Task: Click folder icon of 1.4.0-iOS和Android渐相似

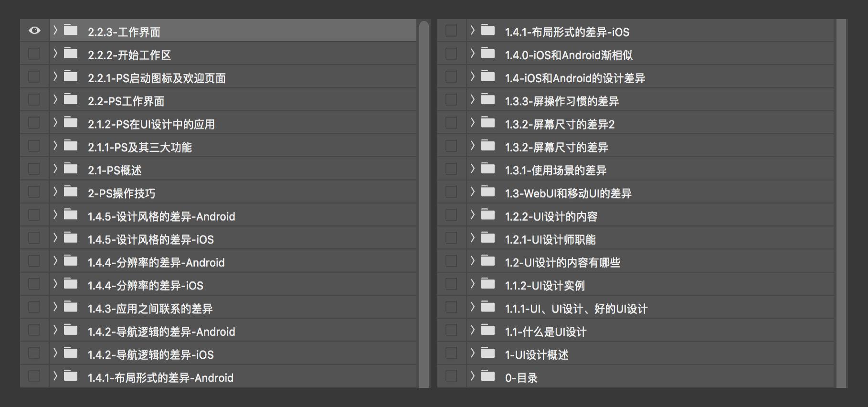Action: 488,54
